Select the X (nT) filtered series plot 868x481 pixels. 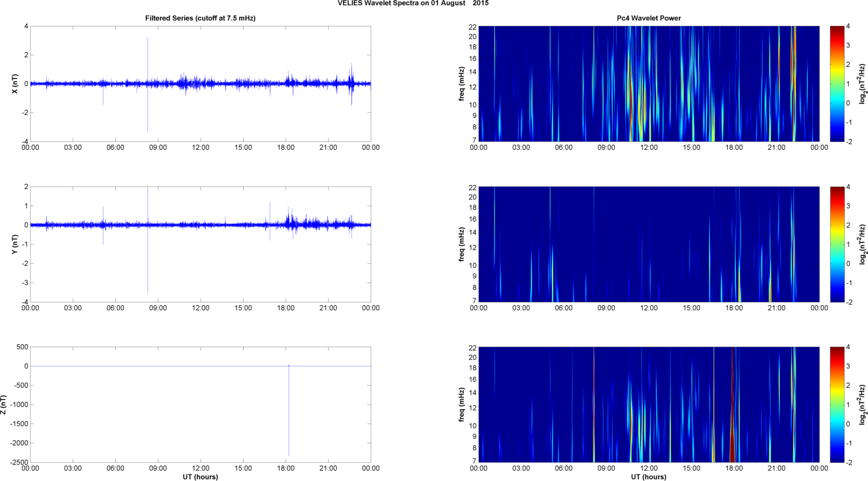point(201,84)
